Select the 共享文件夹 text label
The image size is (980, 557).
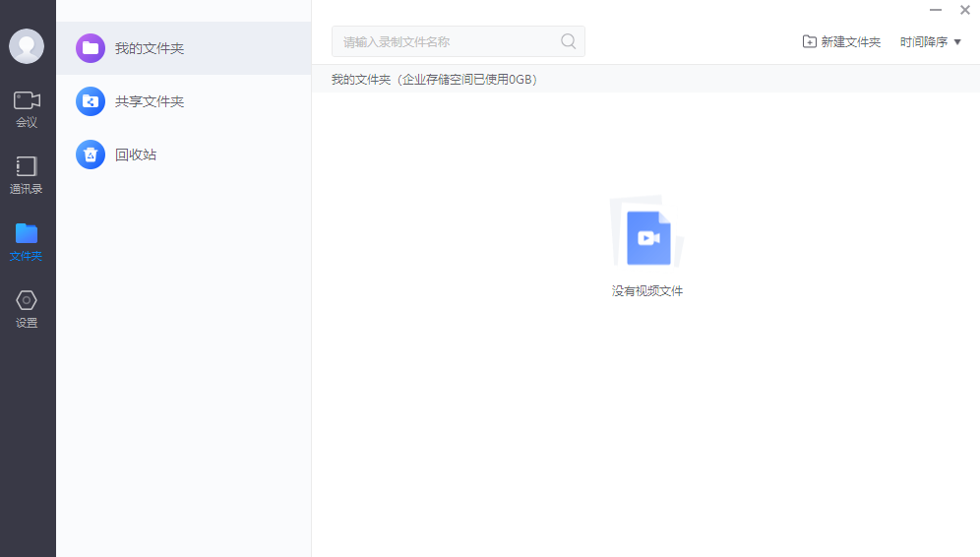pyautogui.click(x=150, y=101)
